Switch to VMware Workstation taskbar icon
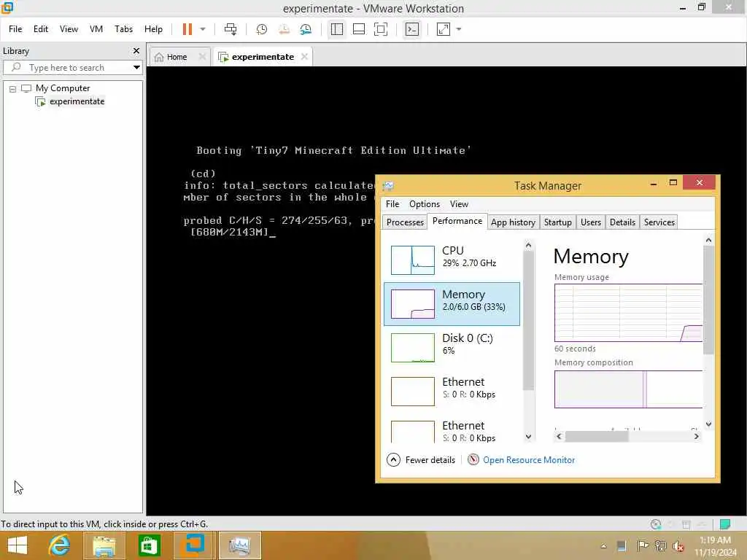 tap(194, 545)
